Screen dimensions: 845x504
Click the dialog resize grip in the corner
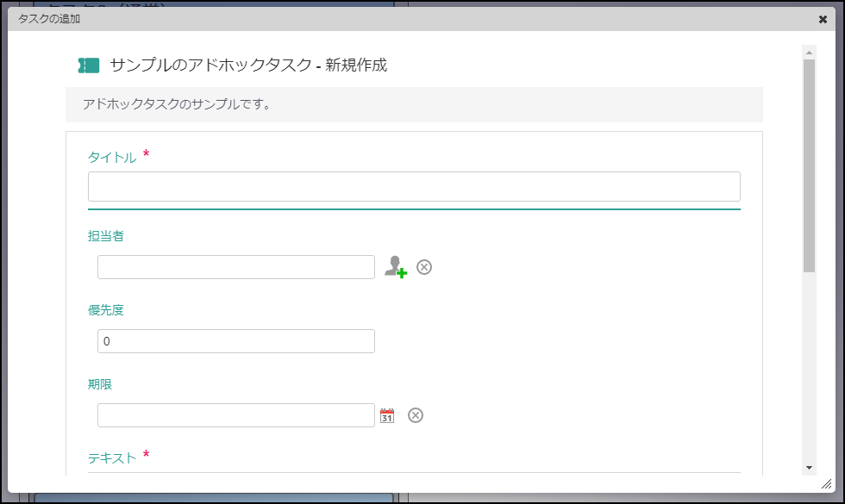point(826,484)
